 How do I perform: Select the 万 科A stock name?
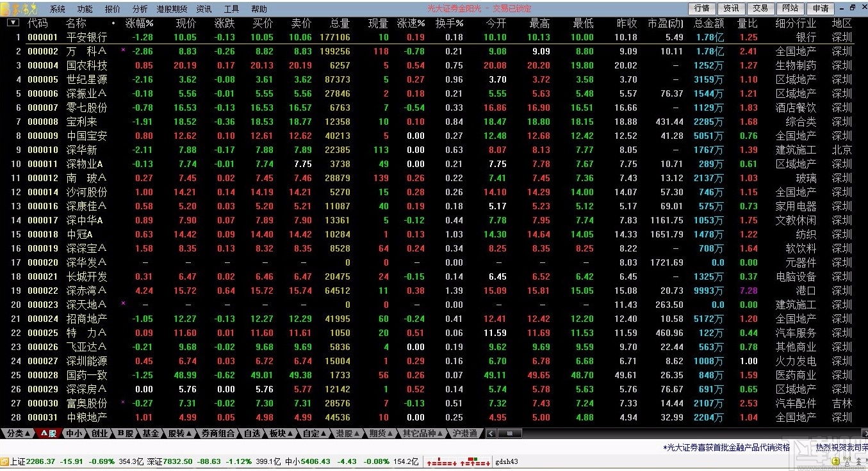[x=86, y=51]
